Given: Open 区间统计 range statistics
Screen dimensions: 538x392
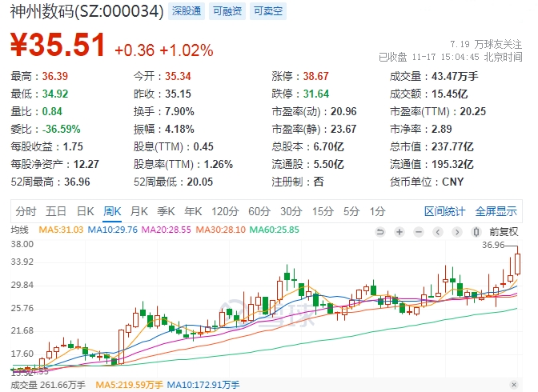Looking at the screenshot, I should pyautogui.click(x=444, y=211).
